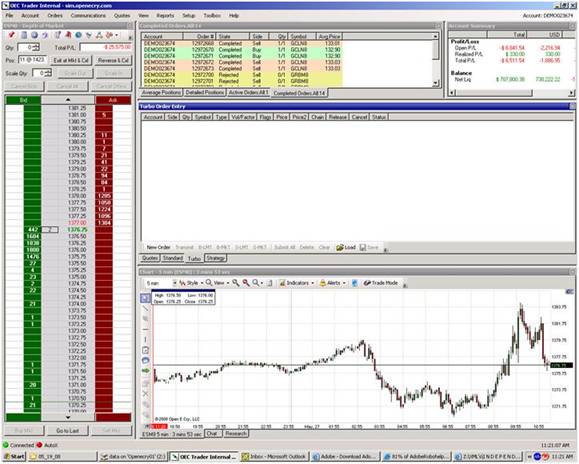Click New Order in Turbo Order Entry
This screenshot has width=579, height=464.
(158, 247)
